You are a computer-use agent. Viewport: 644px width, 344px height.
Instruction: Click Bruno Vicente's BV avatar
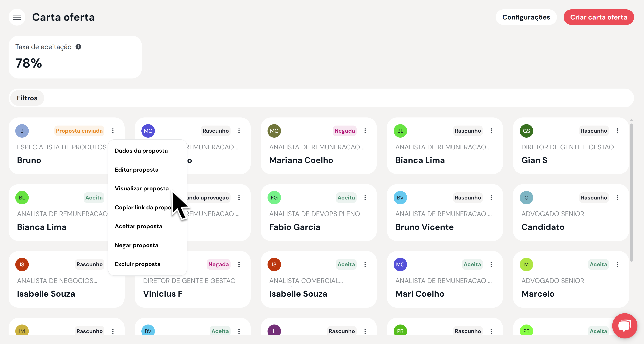(x=400, y=198)
